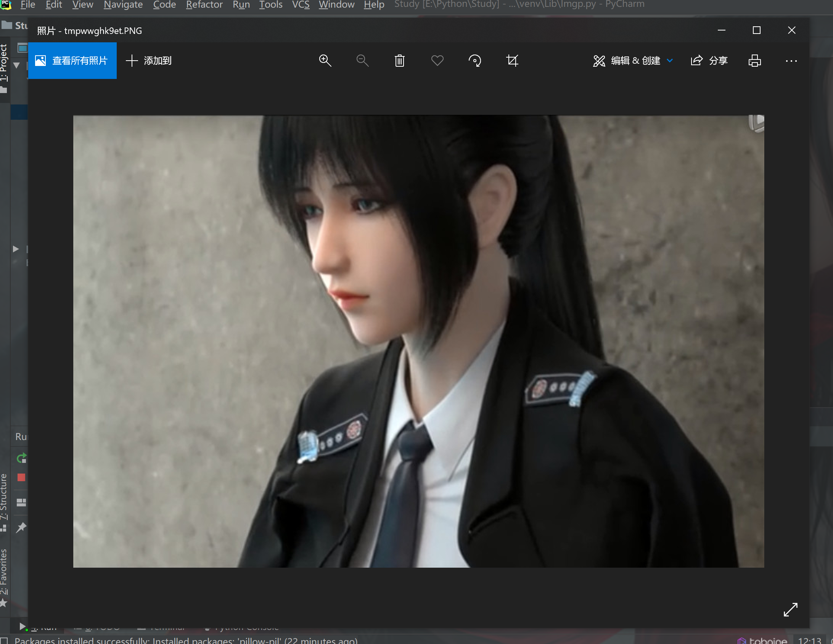Image resolution: width=833 pixels, height=644 pixels.
Task: Rotate the photo using the rotate icon
Action: coord(475,61)
